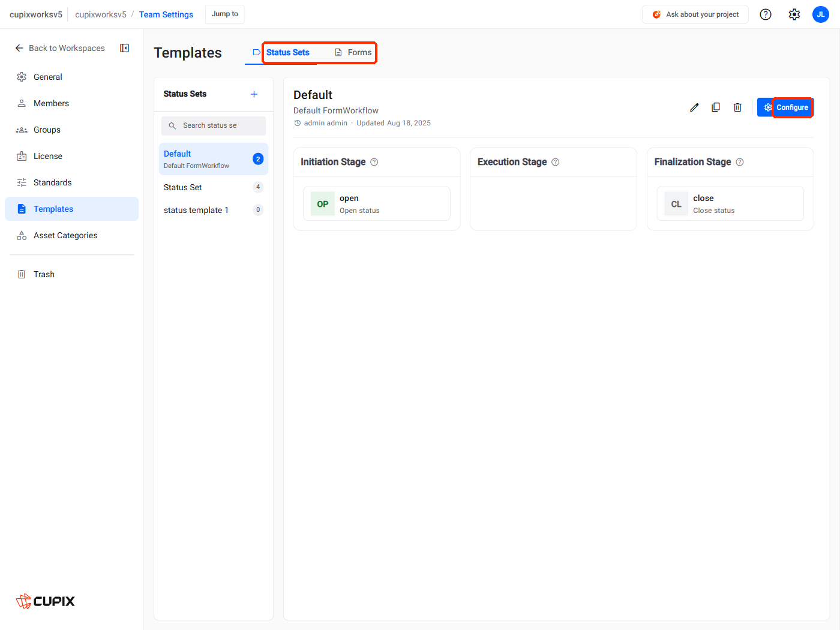The height and width of the screenshot is (630, 840).
Task: Edit the Default status set with pencil icon
Action: coord(694,107)
